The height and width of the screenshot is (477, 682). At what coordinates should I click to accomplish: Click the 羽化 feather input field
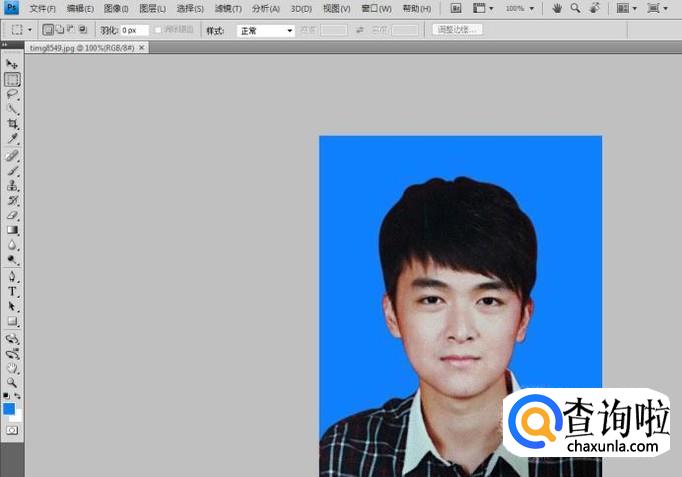[x=133, y=31]
